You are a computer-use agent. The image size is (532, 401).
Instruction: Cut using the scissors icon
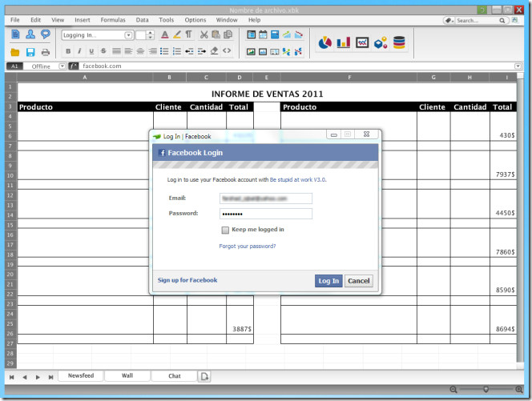tap(204, 34)
